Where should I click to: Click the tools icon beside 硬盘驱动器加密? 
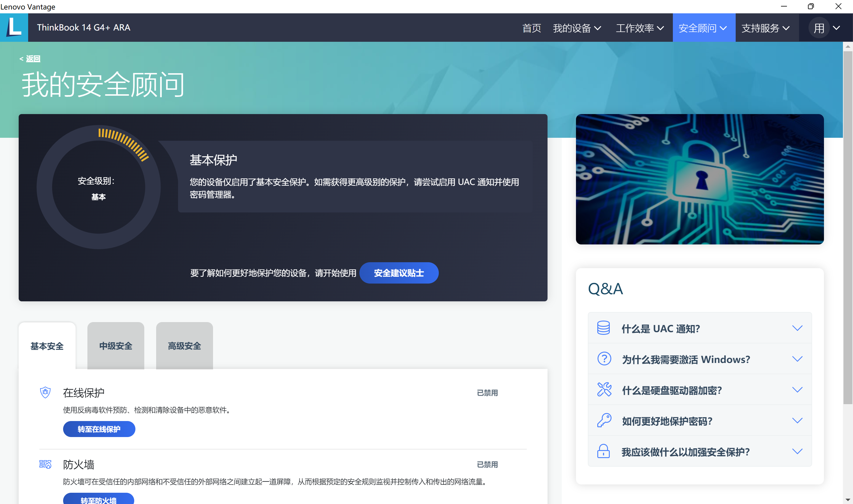click(x=604, y=390)
